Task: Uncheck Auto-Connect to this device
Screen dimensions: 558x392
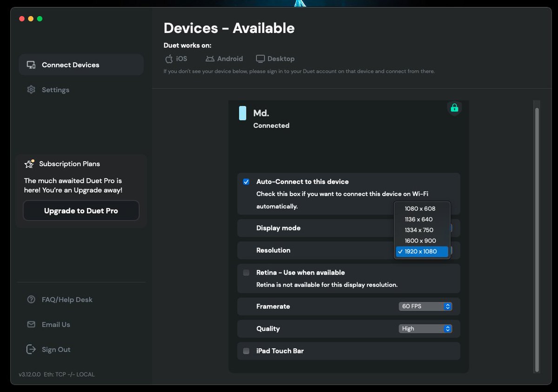Action: pyautogui.click(x=246, y=182)
